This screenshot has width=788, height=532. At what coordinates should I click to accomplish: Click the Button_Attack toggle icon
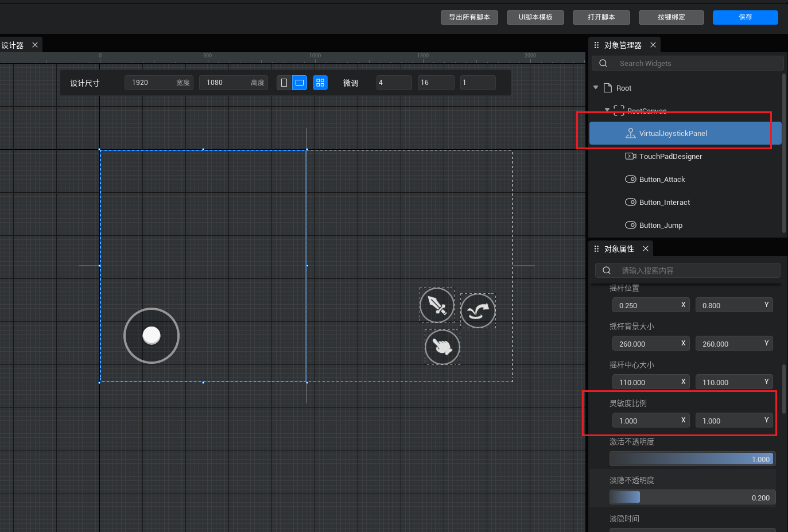point(630,179)
